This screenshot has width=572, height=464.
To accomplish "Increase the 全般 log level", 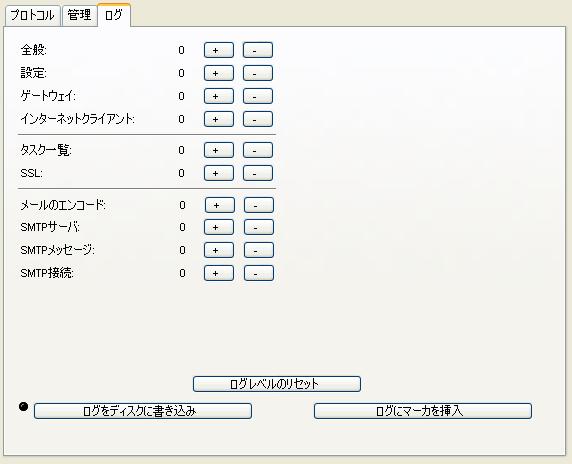I will [219, 50].
